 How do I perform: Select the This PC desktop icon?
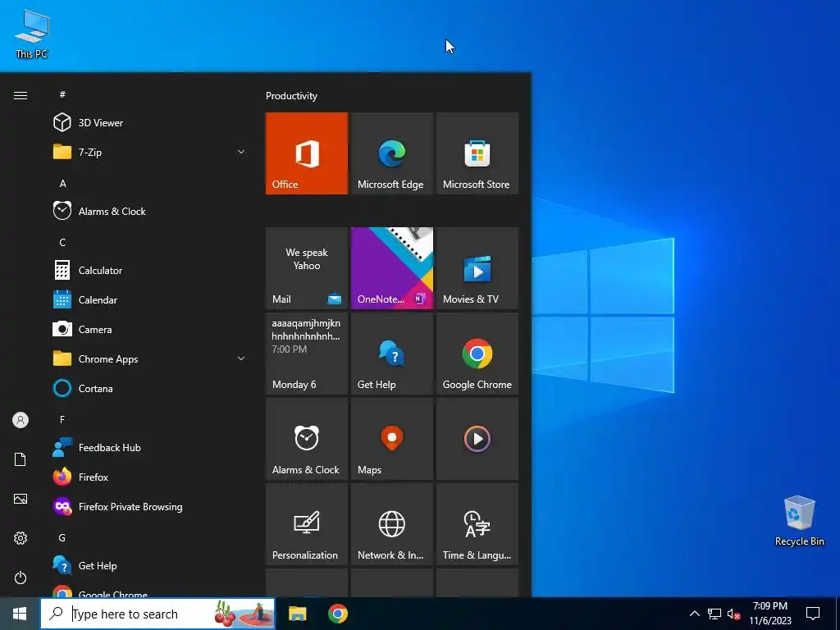[x=32, y=34]
